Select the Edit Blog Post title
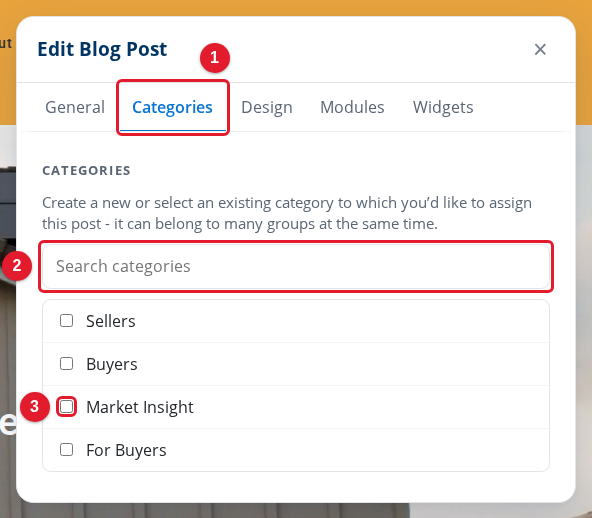This screenshot has width=592, height=518. 102,49
